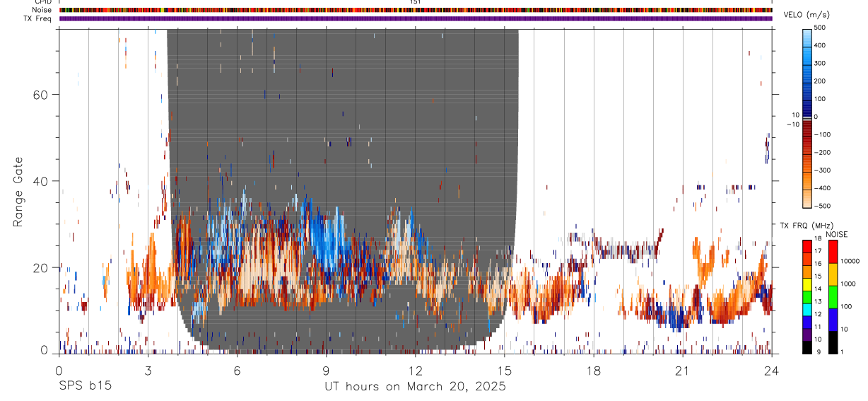Click the 'NOISE' legend title
868x401 pixels.
[838, 234]
